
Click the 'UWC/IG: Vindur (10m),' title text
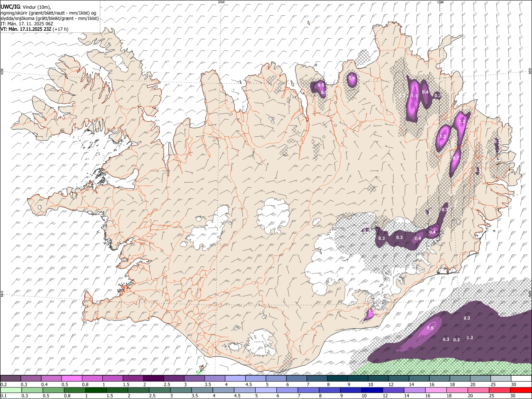click(x=25, y=7)
